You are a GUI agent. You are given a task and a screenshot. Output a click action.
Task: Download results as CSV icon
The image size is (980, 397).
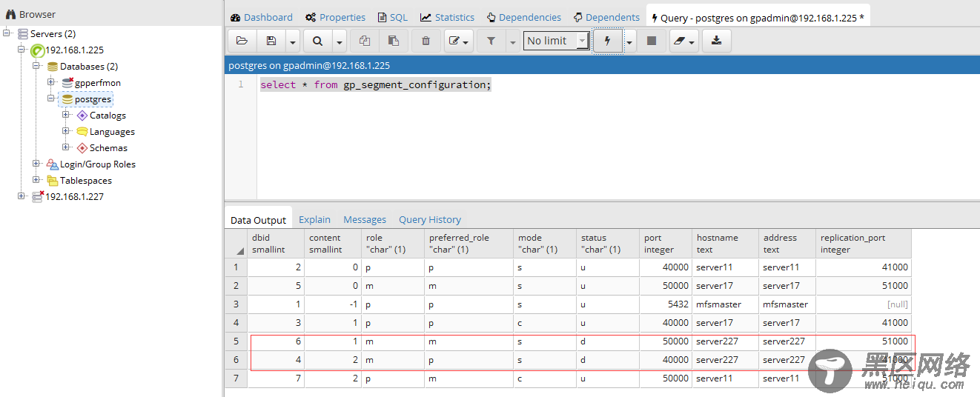pyautogui.click(x=716, y=41)
